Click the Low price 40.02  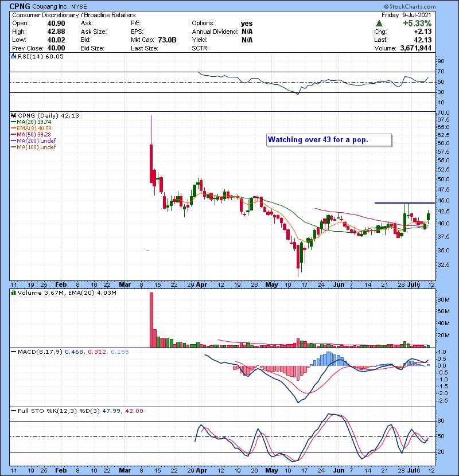click(x=56, y=40)
